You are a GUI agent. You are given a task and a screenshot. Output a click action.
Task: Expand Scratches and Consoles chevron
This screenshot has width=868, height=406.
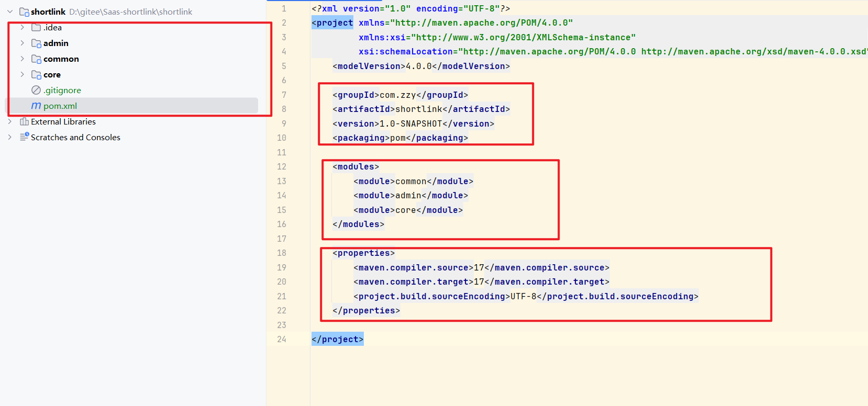tap(10, 137)
